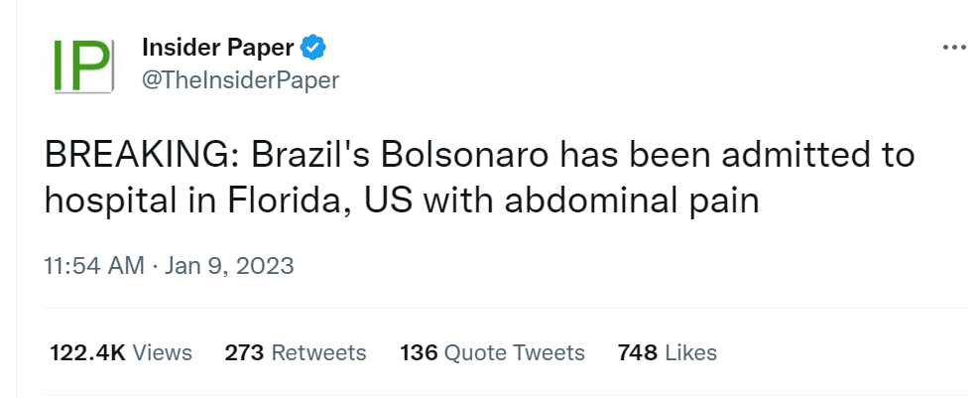Click the Insider Paper IP logo avatar

(79, 67)
